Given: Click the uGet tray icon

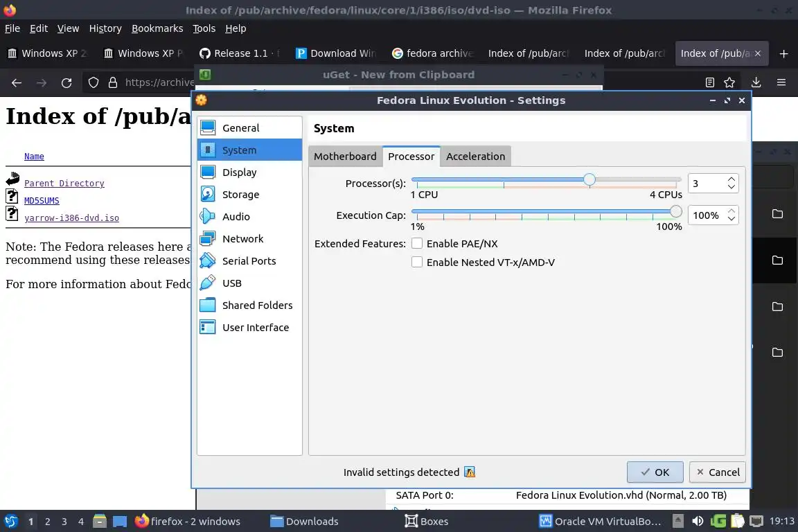Looking at the screenshot, I should [718, 522].
